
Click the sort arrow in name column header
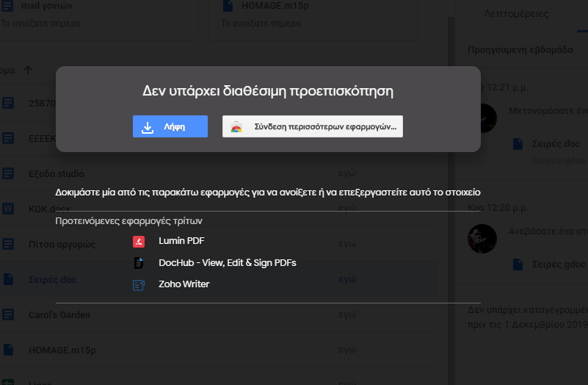click(28, 70)
